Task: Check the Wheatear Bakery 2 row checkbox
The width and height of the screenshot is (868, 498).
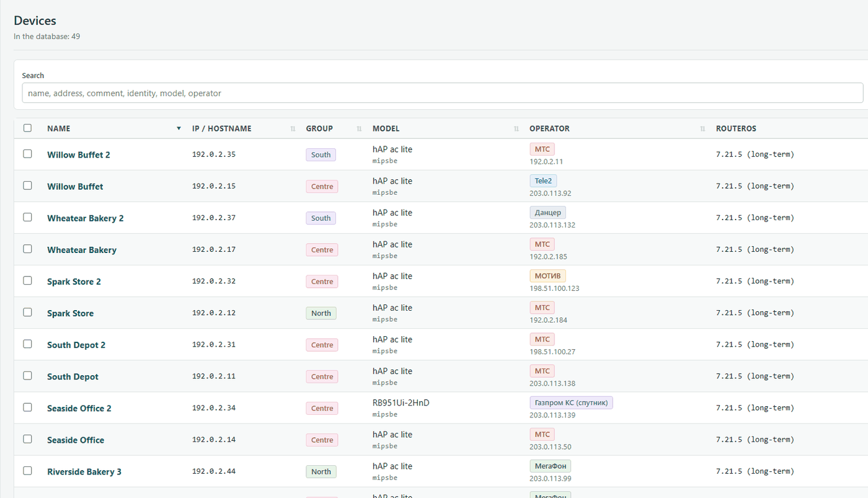Action: pyautogui.click(x=27, y=217)
